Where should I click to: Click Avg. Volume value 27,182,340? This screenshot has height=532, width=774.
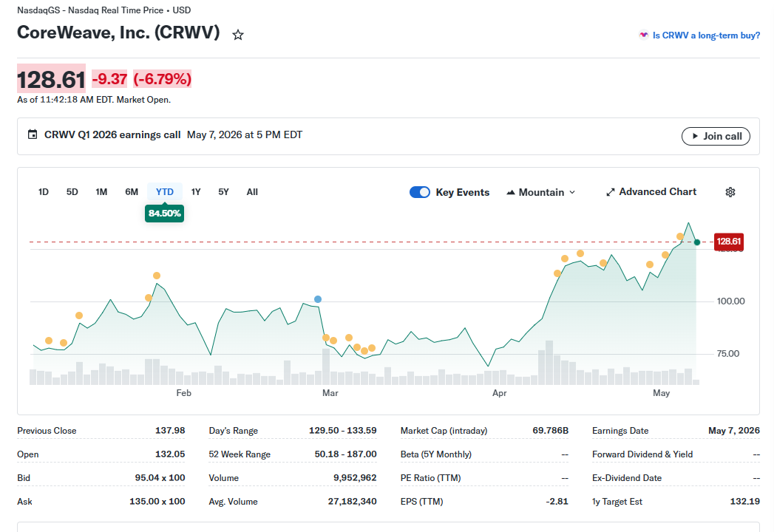[352, 502]
